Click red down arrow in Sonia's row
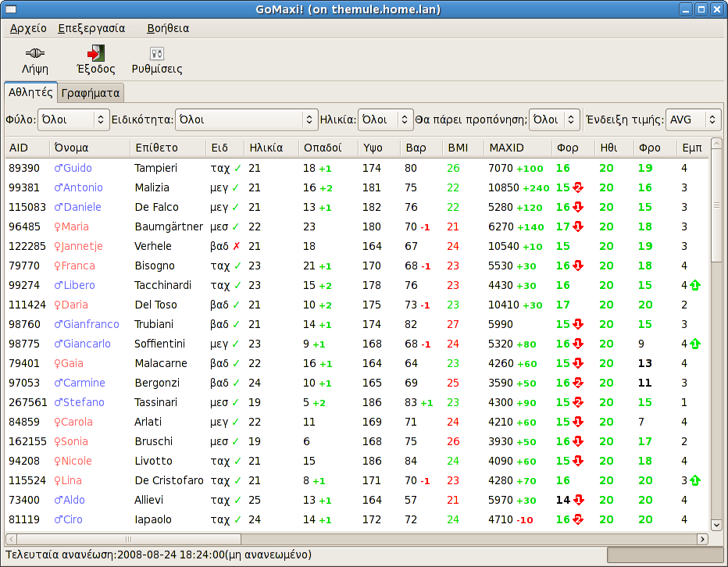The height and width of the screenshot is (567, 728). (578, 441)
